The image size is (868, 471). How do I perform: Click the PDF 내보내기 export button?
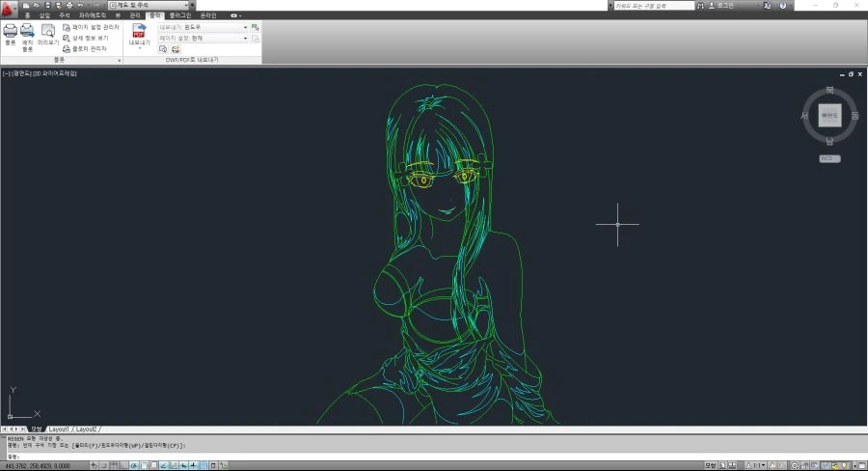pyautogui.click(x=139, y=33)
